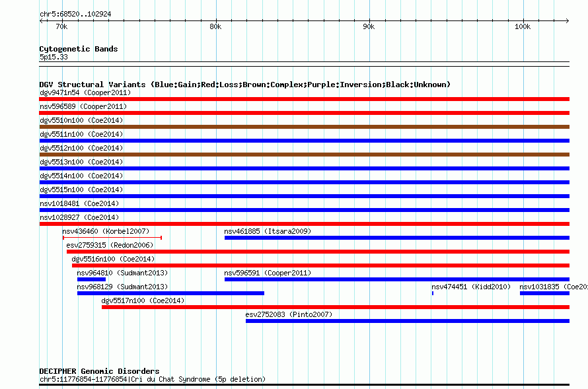Screen dimensions: 588x389
Task: Select the dgv5517n100 (Coe2014) red bar
Action: click(335, 307)
